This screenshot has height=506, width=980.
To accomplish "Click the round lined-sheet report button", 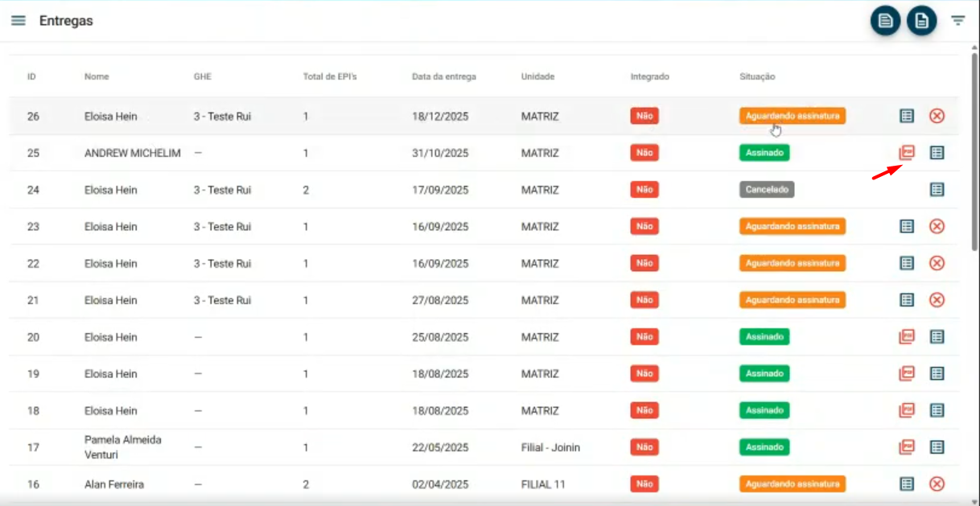I will point(885,21).
